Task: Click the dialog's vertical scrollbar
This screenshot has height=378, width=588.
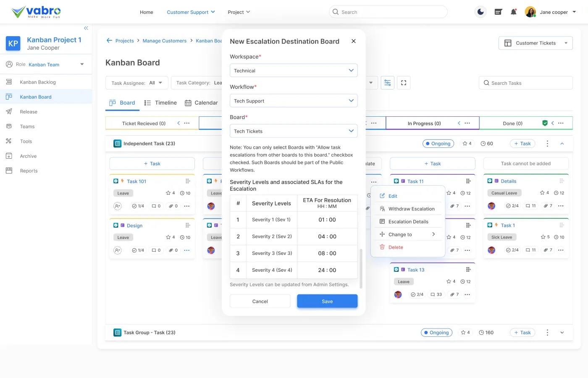Action: tap(361, 268)
